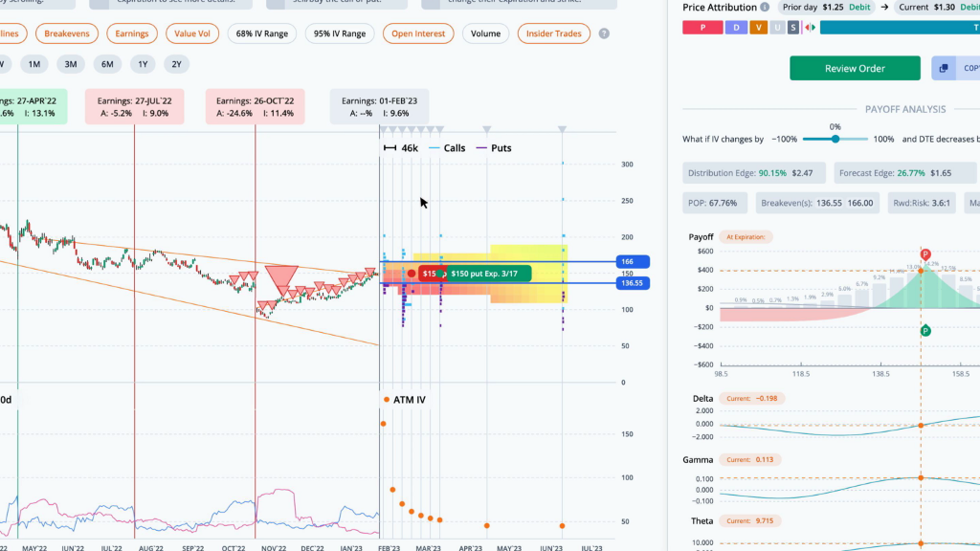980x551 pixels.
Task: Toggle the Earnings overlay chip
Action: [132, 33]
